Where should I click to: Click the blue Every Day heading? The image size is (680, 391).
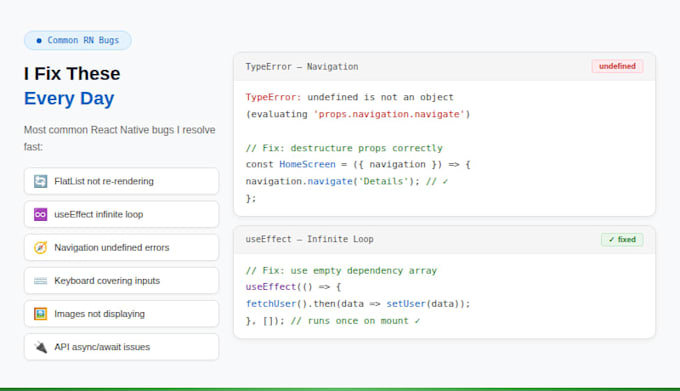pos(69,98)
